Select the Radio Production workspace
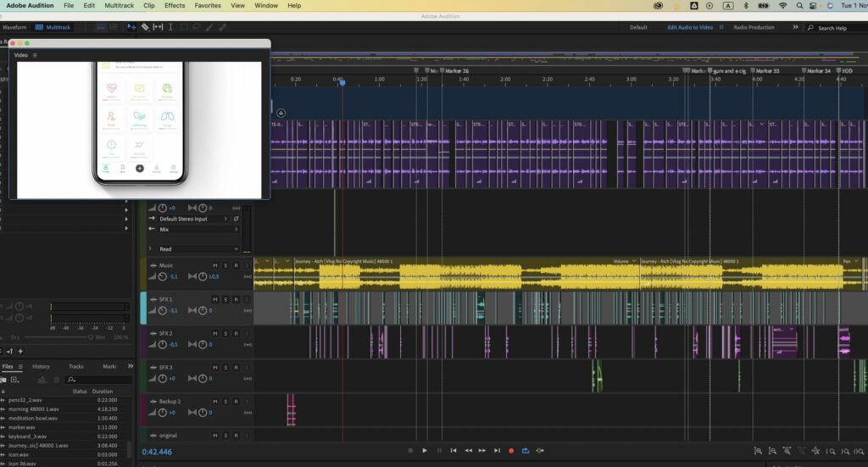 (x=754, y=27)
